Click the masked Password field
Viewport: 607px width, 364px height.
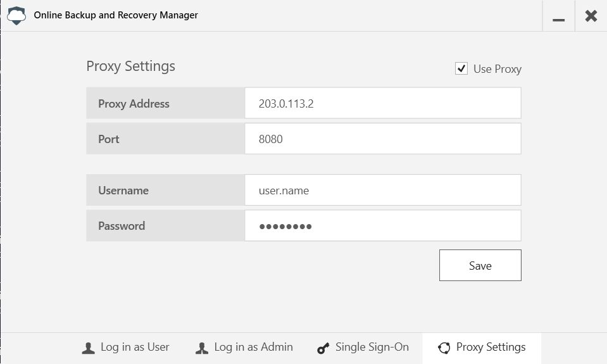pos(383,225)
